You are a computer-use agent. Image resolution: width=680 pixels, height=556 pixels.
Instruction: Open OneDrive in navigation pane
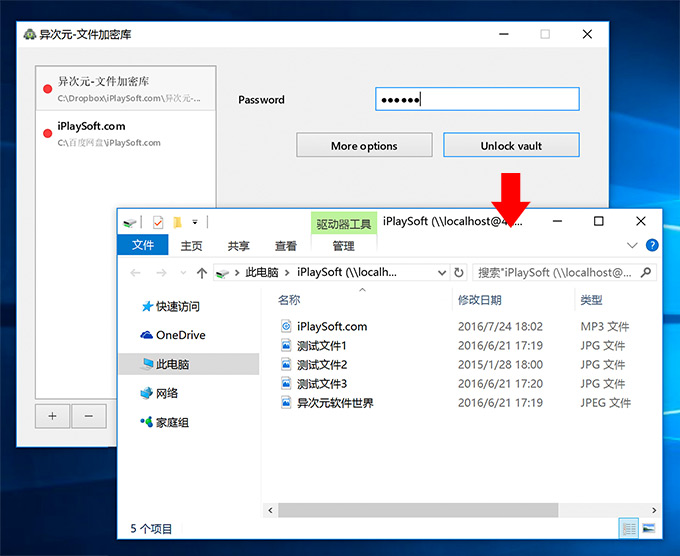173,335
